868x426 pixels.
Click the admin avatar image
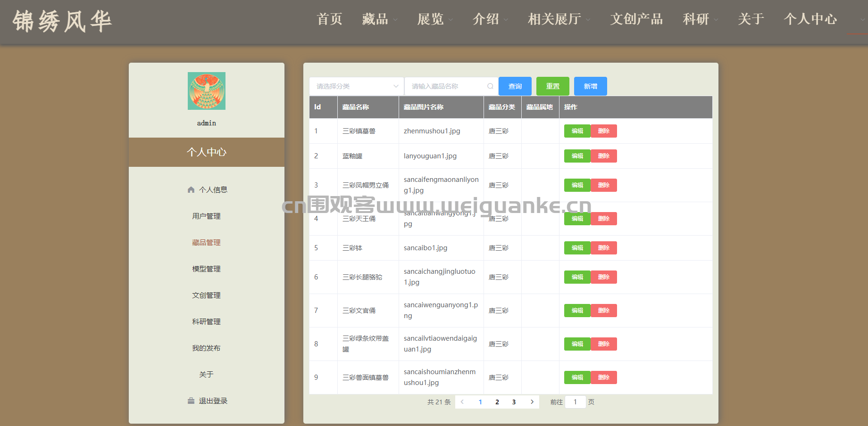pos(206,91)
